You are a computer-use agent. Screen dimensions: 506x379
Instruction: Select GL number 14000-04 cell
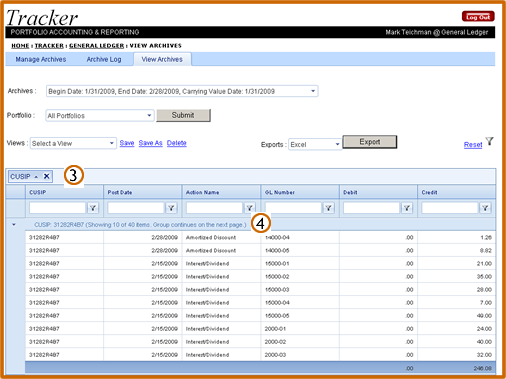coord(300,237)
